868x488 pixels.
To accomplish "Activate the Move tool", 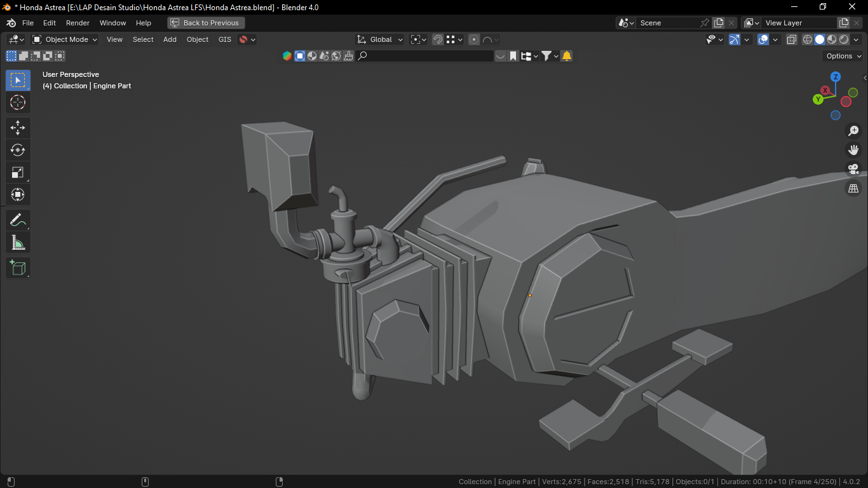I will point(18,128).
